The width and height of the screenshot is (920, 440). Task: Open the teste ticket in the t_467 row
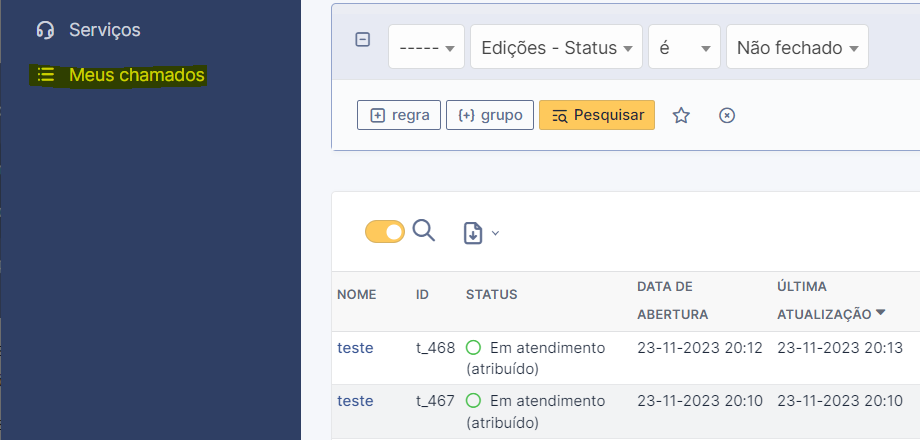click(x=355, y=401)
